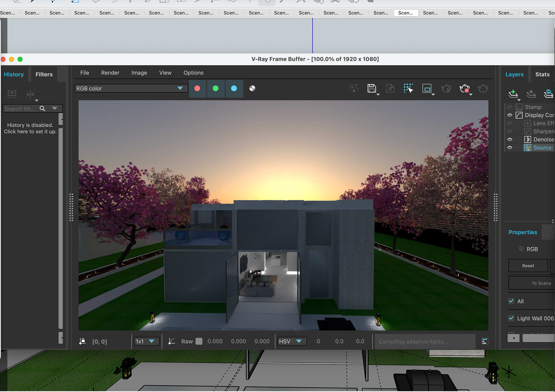Switch to mono alpha channel icon
The width and height of the screenshot is (555, 392).
point(252,88)
